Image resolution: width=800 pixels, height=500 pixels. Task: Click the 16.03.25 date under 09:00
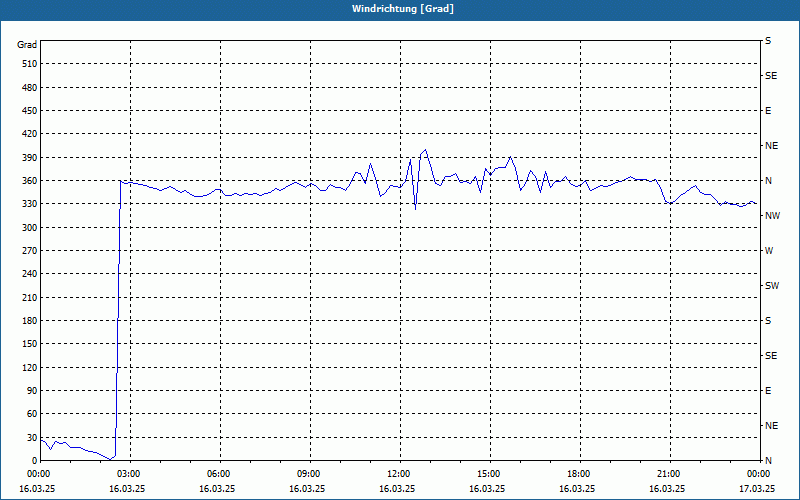(307, 489)
